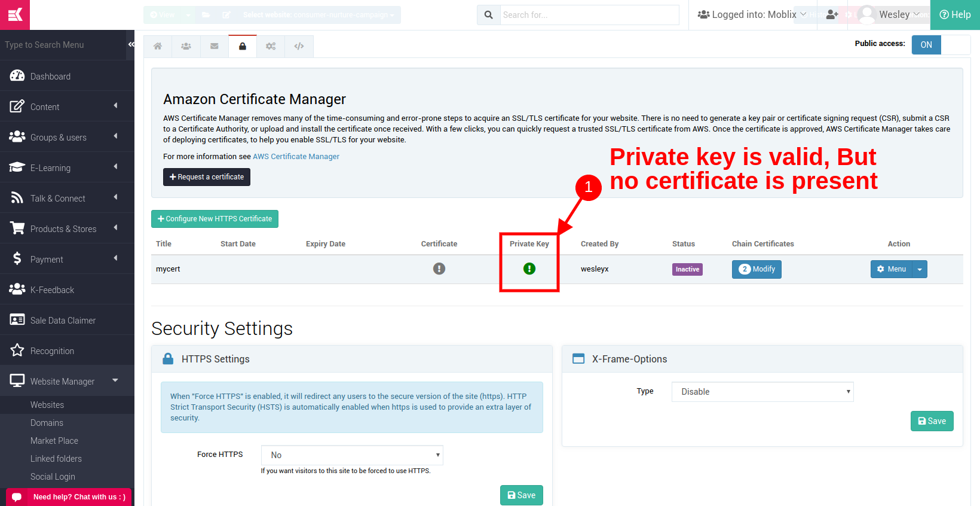
Task: Click the green Private Key status icon
Action: point(529,269)
